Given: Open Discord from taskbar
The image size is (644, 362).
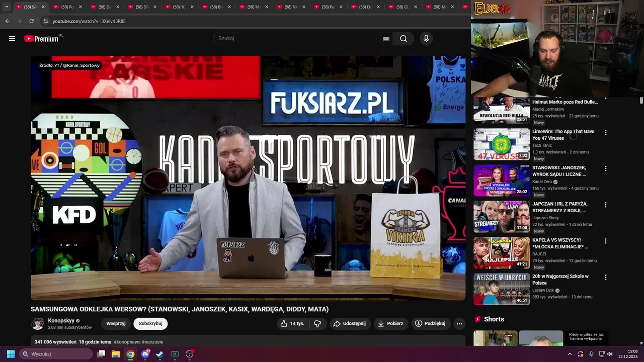Looking at the screenshot, I should 145,354.
